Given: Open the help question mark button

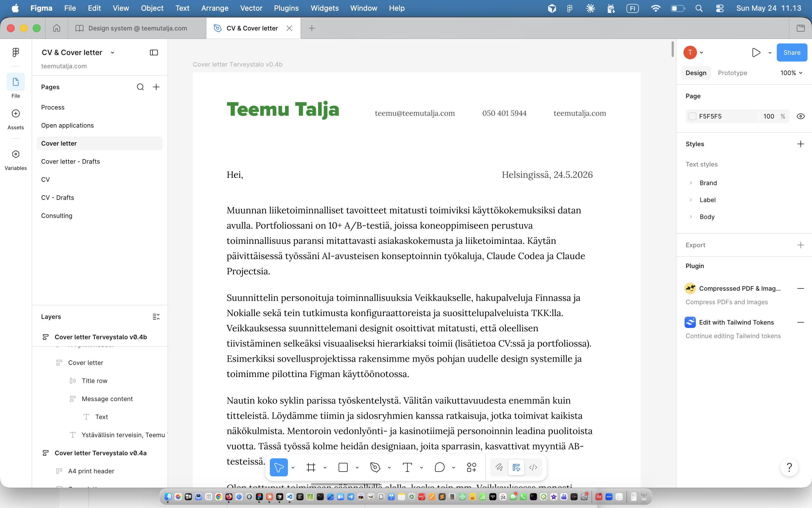Looking at the screenshot, I should click(789, 467).
